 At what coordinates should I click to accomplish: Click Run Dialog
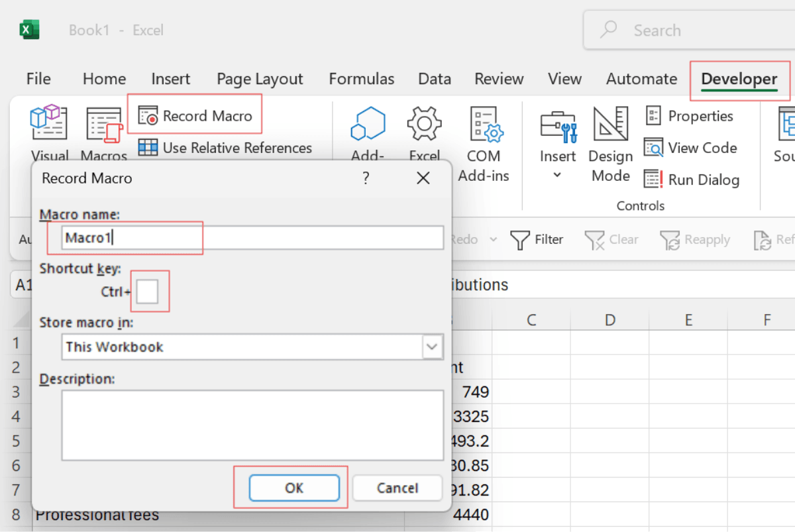pyautogui.click(x=692, y=180)
